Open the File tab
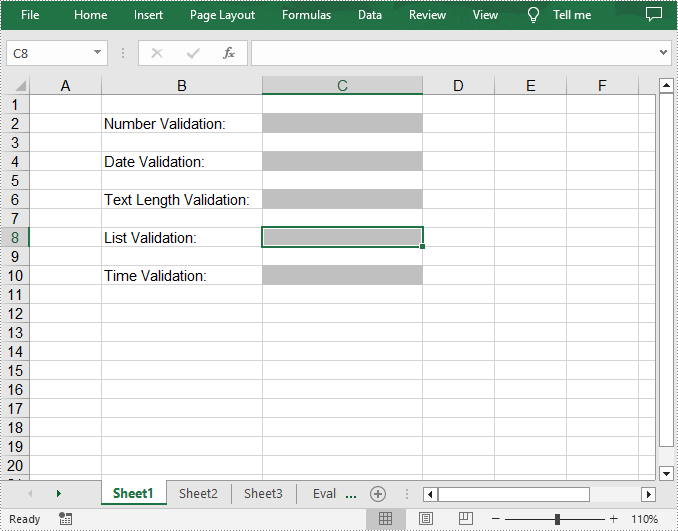The height and width of the screenshot is (531, 678). [x=30, y=15]
